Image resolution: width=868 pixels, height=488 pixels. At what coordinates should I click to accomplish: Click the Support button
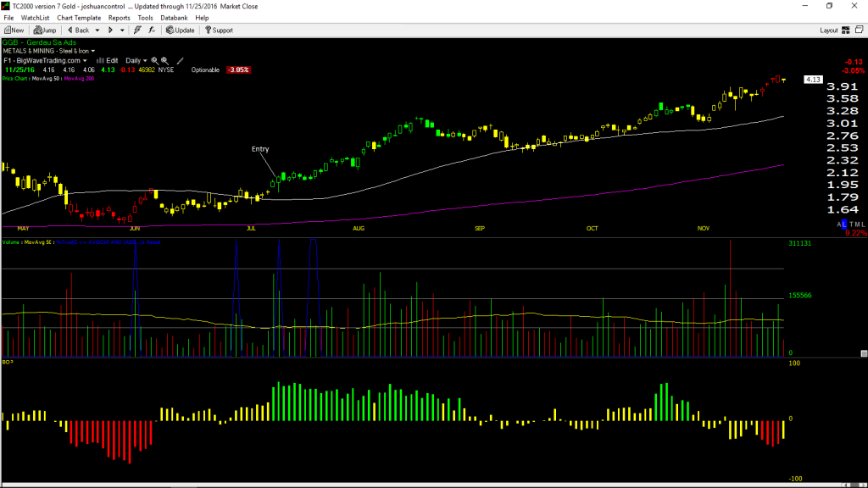click(x=219, y=30)
